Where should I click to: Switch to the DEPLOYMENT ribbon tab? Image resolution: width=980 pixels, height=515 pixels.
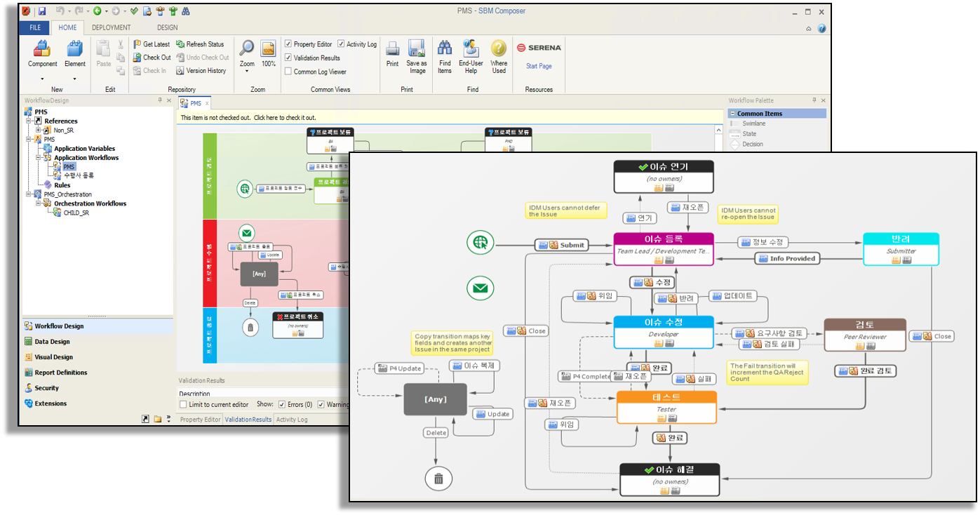tap(112, 27)
